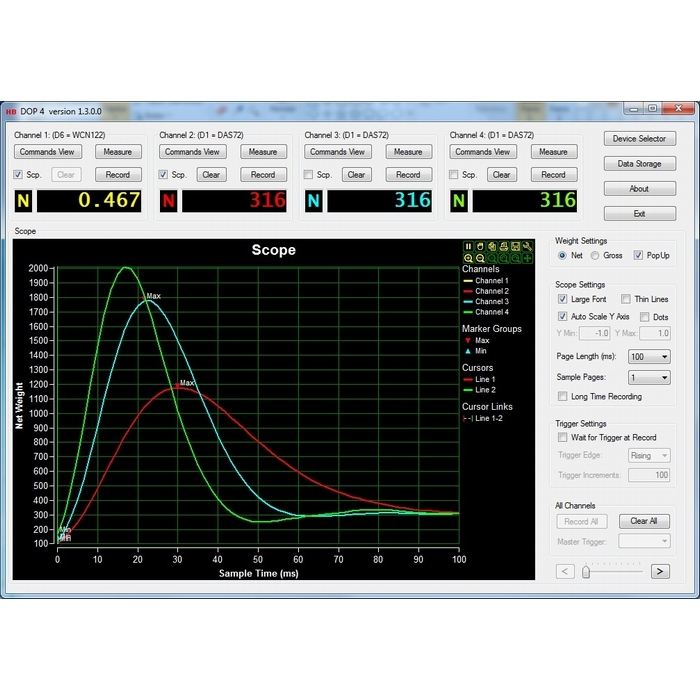Click the Device Selector button
Screen dimensions: 700x700
coord(639,139)
